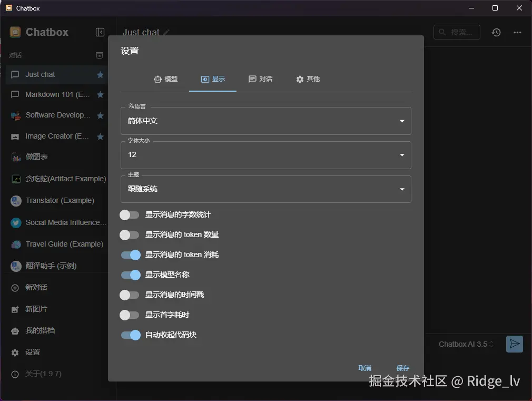Open the 主题 dropdown showing 跟随系统

[265, 189]
